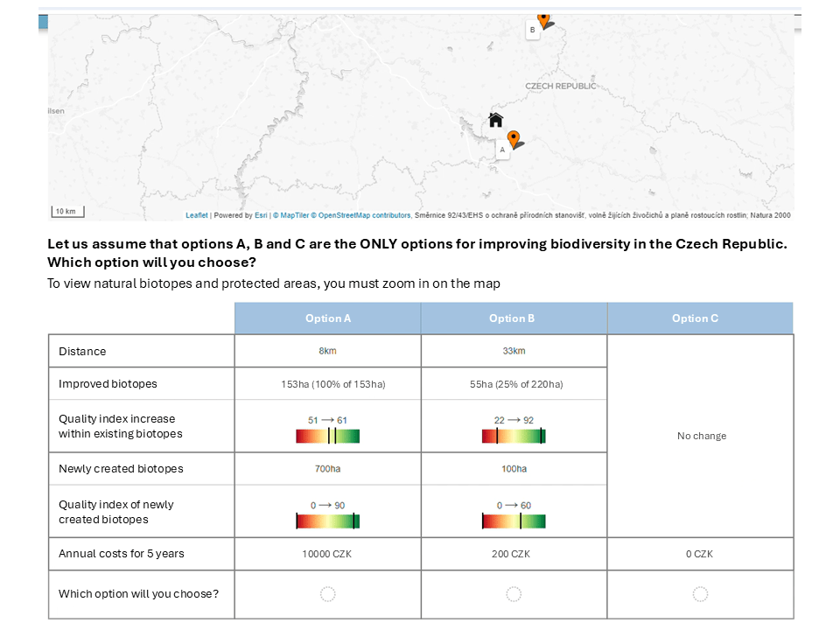Click the 10 km map scale bar
The height and width of the screenshot is (630, 840).
[x=65, y=212]
